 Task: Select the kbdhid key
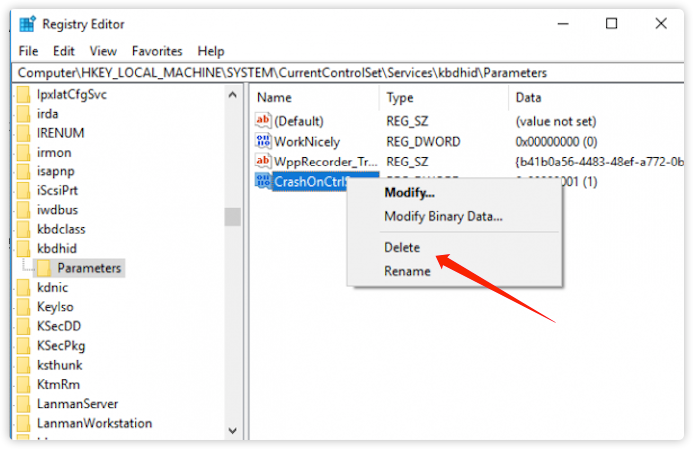57,248
